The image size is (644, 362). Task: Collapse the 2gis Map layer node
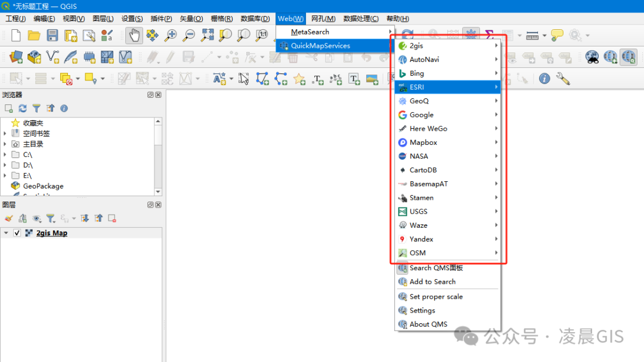[6, 233]
